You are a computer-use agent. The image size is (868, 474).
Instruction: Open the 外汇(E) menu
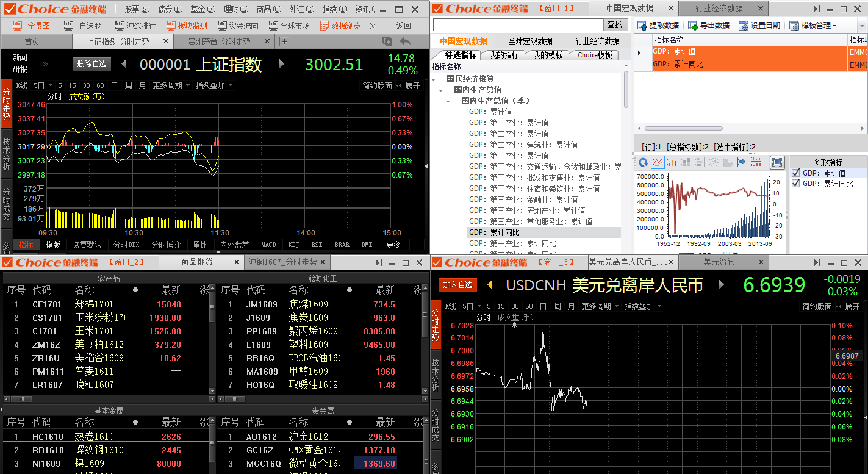(x=301, y=9)
